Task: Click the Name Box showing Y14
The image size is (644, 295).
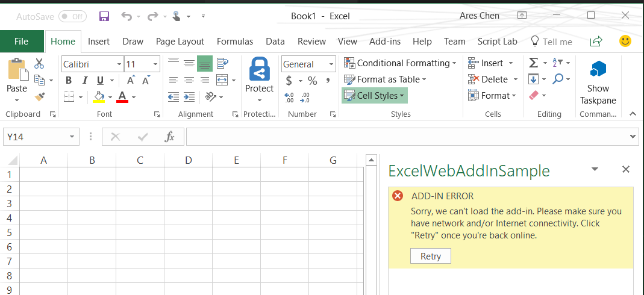Action: [36, 137]
